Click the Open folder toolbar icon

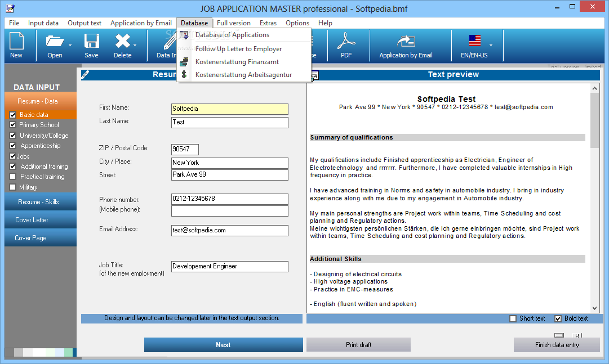55,41
